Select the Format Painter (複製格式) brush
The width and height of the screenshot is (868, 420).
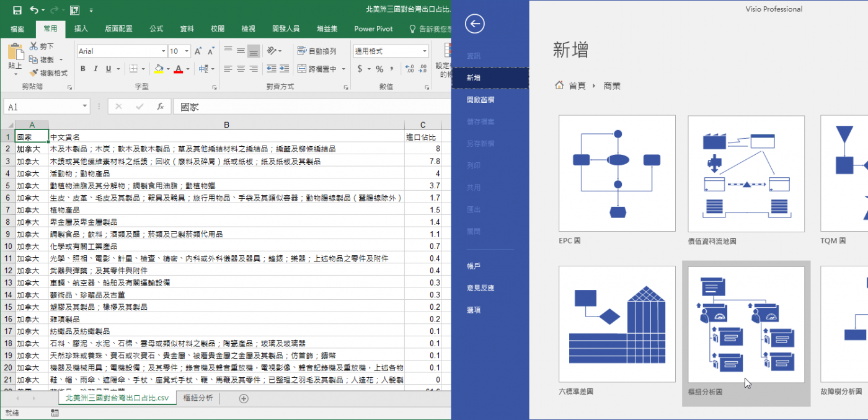[34, 72]
